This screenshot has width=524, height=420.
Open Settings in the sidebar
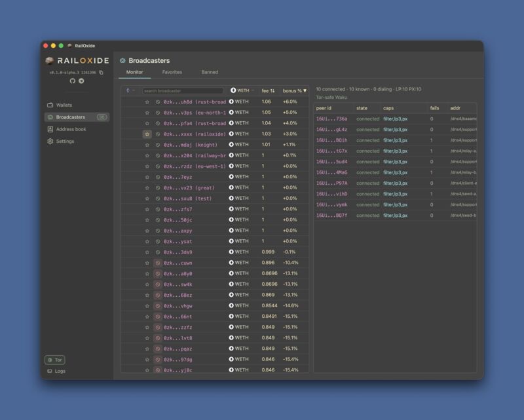pyautogui.click(x=77, y=141)
